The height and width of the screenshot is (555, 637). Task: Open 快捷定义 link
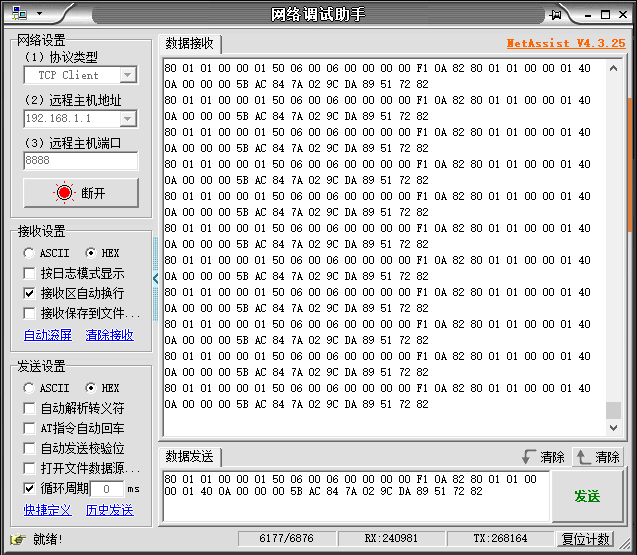coord(48,510)
